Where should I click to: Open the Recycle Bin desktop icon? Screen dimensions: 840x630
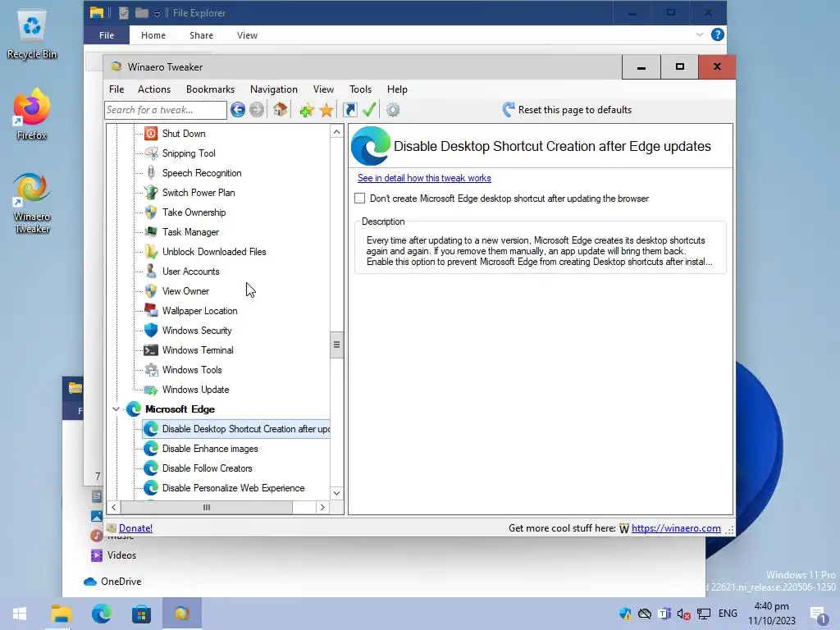point(32,35)
